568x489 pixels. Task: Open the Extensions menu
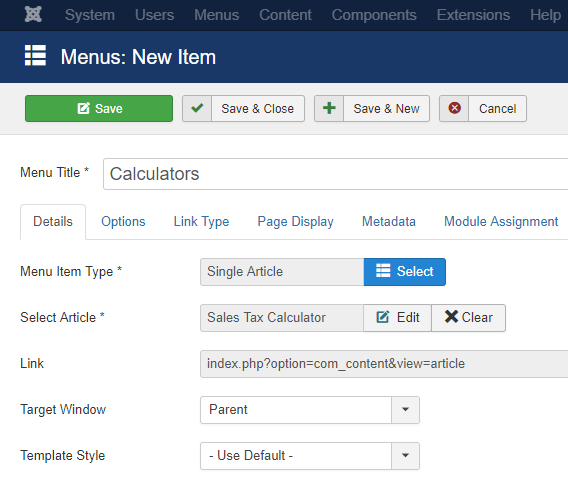tap(473, 15)
